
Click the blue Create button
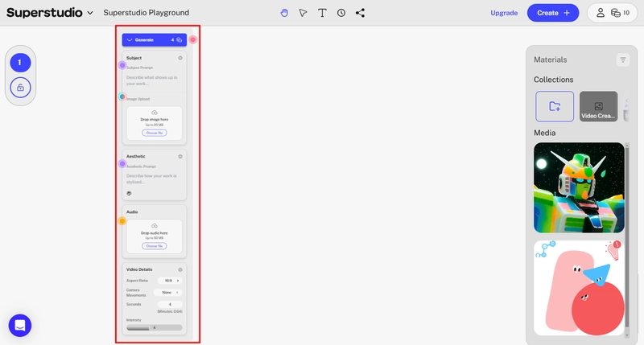553,13
